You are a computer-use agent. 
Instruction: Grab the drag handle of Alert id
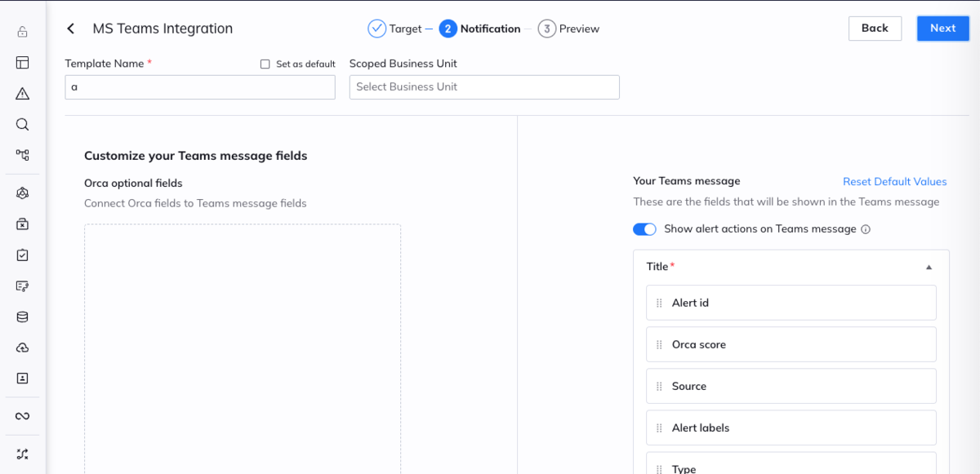pyautogui.click(x=660, y=303)
